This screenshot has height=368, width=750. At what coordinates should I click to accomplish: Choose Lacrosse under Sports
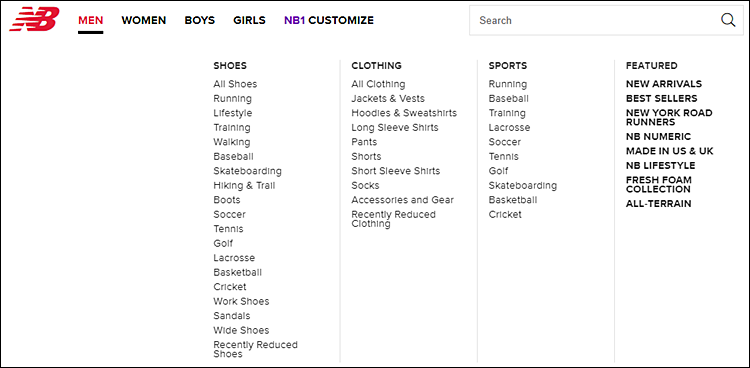(x=509, y=127)
